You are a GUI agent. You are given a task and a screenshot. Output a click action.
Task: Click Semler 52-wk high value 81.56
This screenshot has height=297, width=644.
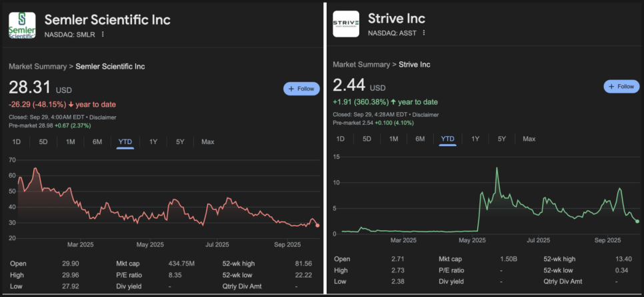[303, 264]
